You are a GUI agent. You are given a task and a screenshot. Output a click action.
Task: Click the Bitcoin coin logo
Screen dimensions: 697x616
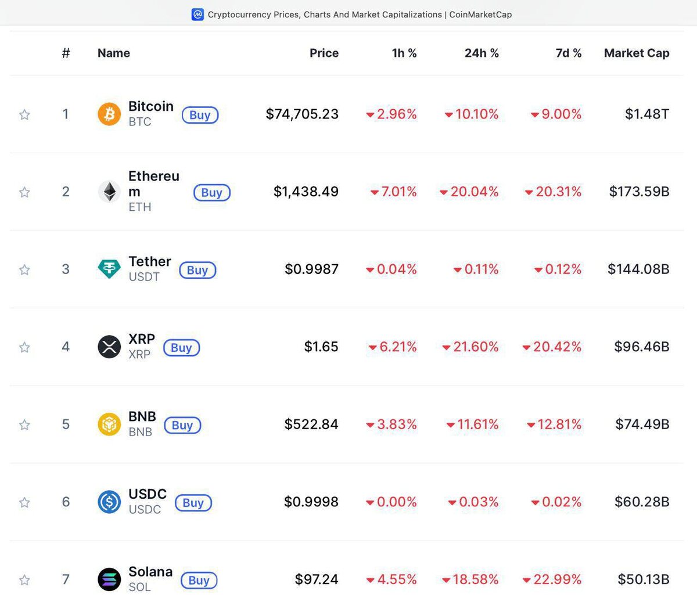point(109,114)
